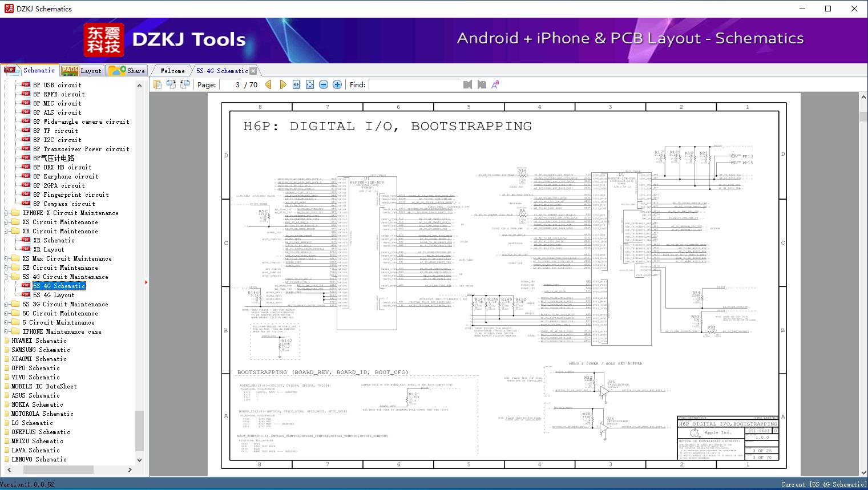Select the fit-whole-page view icon
Screen dimensions: 868x490
tap(309, 84)
